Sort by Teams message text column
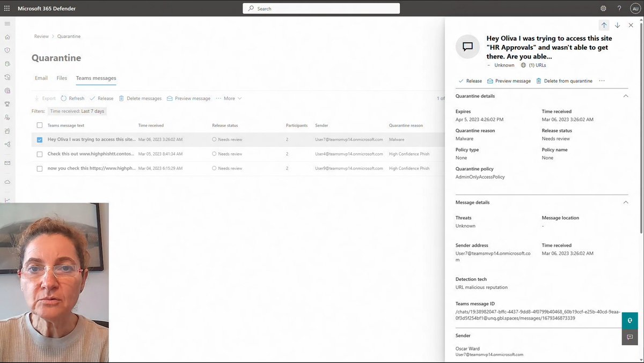The height and width of the screenshot is (363, 644). (x=66, y=125)
